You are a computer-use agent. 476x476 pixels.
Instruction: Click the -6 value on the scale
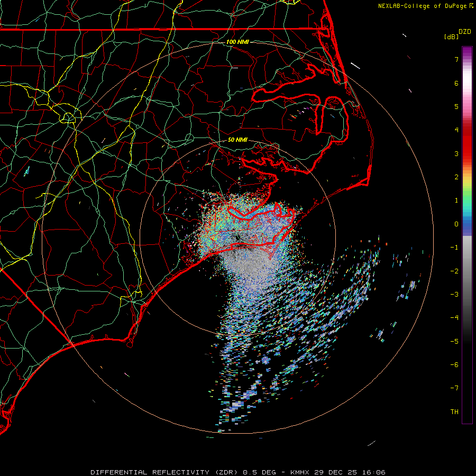tap(454, 365)
